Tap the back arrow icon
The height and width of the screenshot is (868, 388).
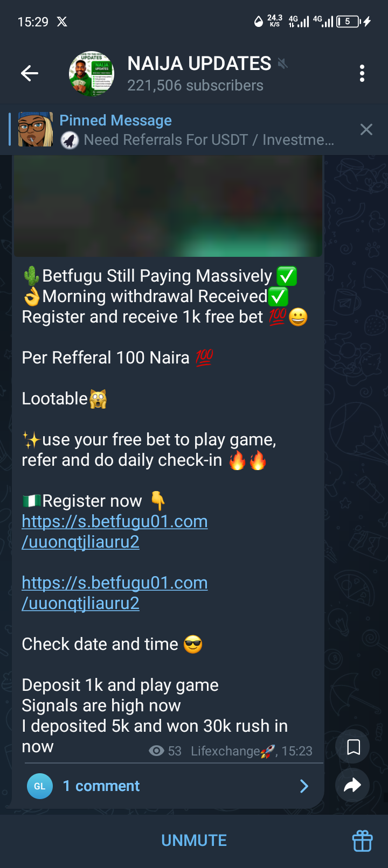click(30, 73)
